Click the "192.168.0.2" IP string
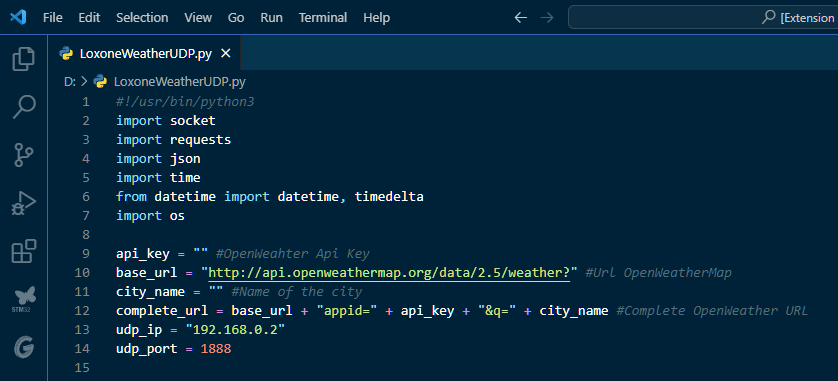The height and width of the screenshot is (381, 838). pyautogui.click(x=235, y=330)
